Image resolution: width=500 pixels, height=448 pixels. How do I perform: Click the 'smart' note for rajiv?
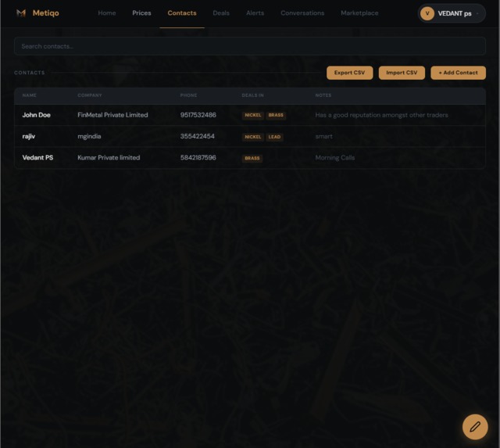click(x=323, y=136)
